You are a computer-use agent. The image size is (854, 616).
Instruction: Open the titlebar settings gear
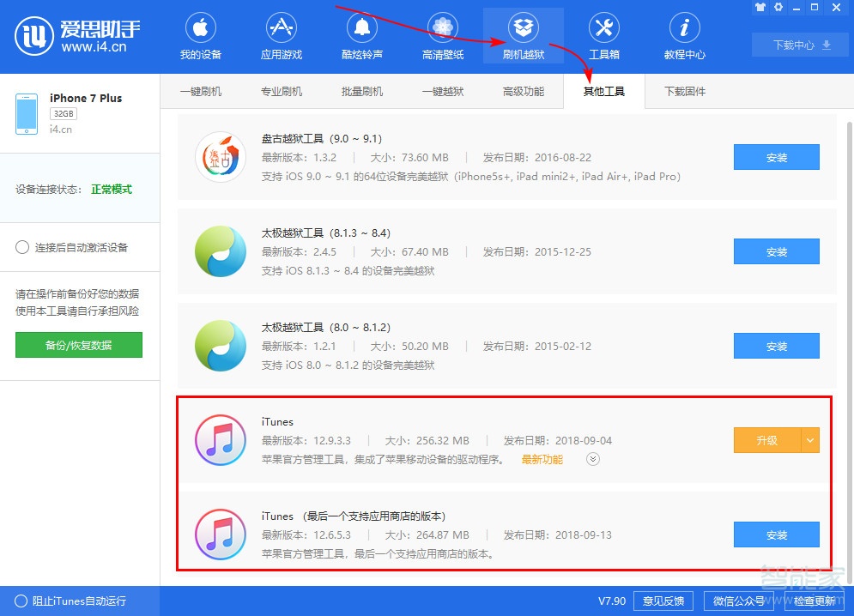pos(778,7)
